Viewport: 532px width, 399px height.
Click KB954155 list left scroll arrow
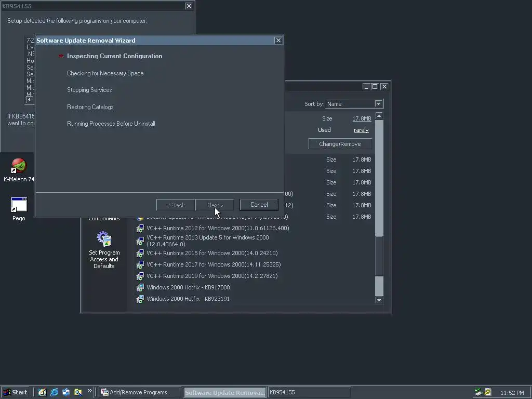click(29, 99)
